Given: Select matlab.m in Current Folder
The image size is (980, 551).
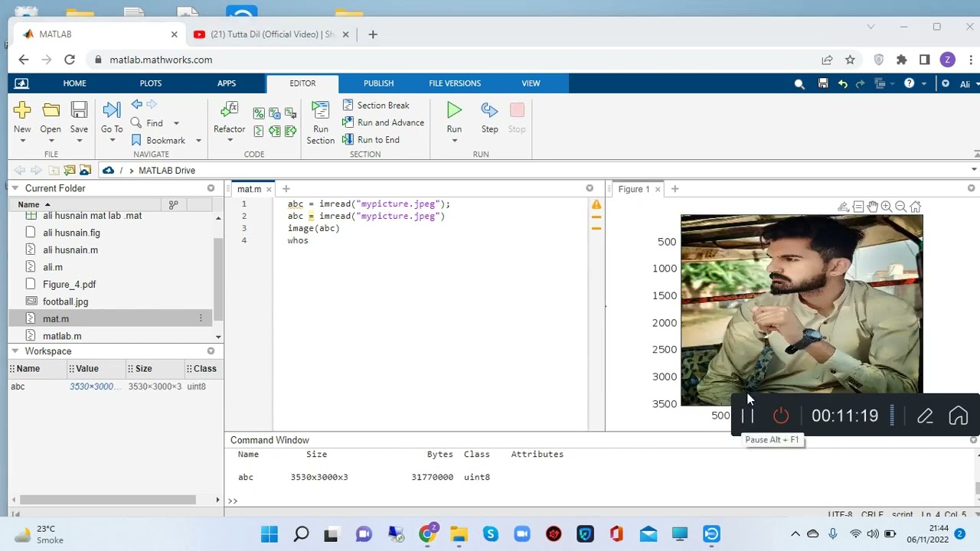Looking at the screenshot, I should (x=62, y=336).
